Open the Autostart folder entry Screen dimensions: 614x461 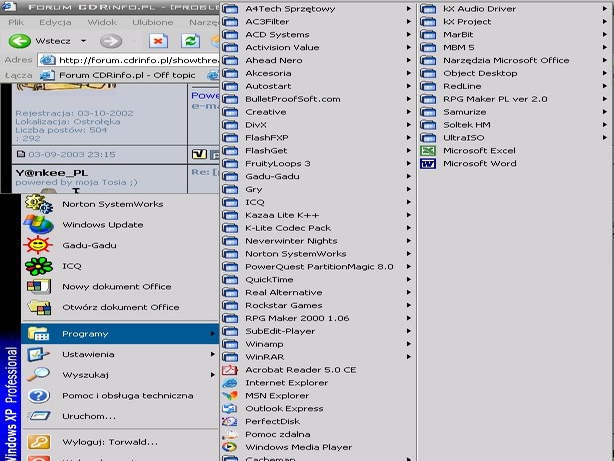(318, 86)
